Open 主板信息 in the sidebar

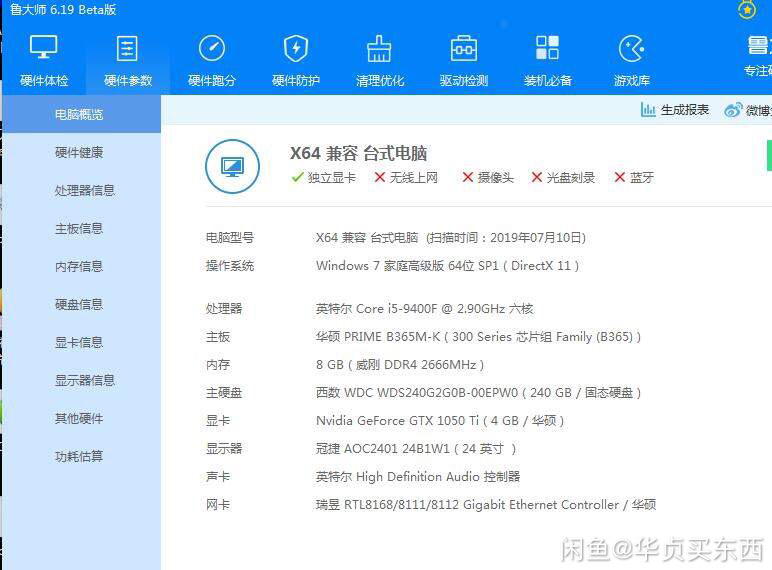(79, 228)
